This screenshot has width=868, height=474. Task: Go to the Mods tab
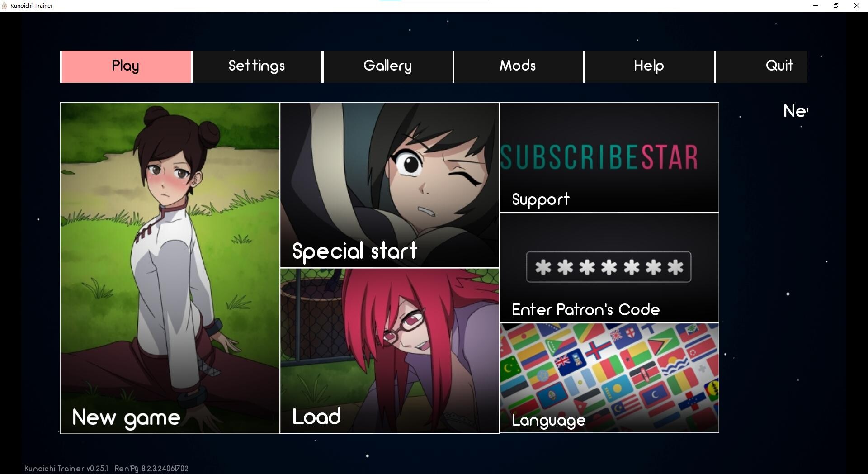518,66
